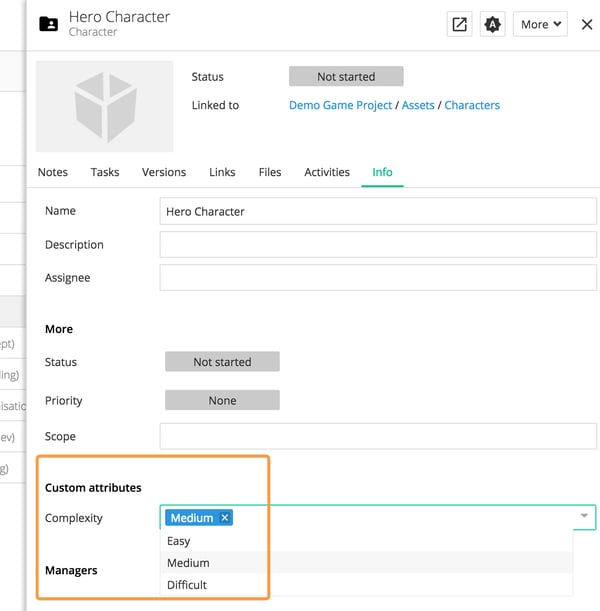Open the Activities tab

327,172
